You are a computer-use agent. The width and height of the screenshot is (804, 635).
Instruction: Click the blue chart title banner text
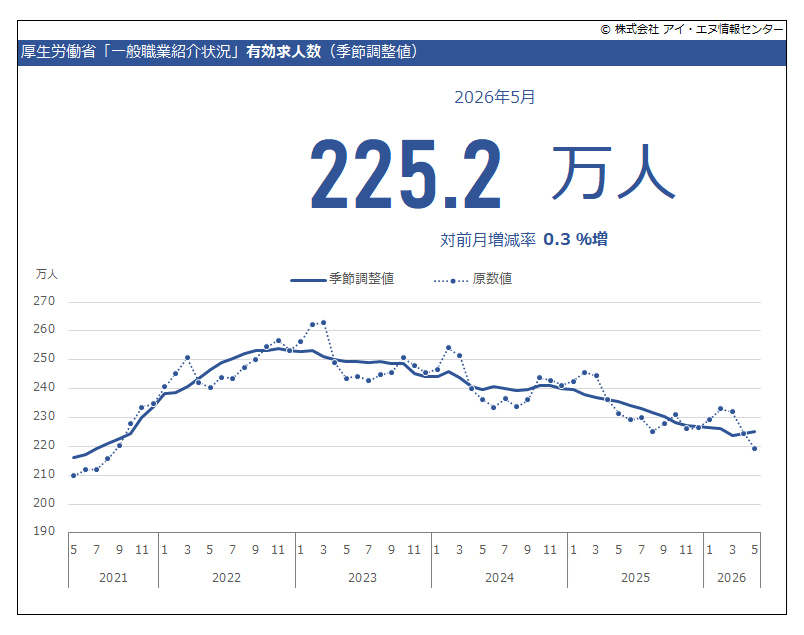pyautogui.click(x=220, y=52)
